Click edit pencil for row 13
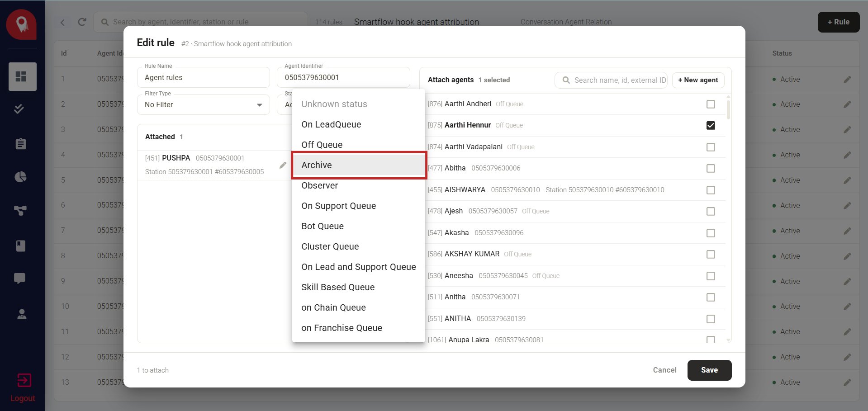 pos(847,383)
